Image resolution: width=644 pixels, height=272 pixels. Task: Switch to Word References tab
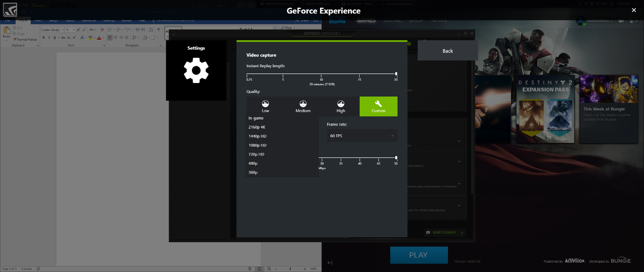[x=89, y=20]
